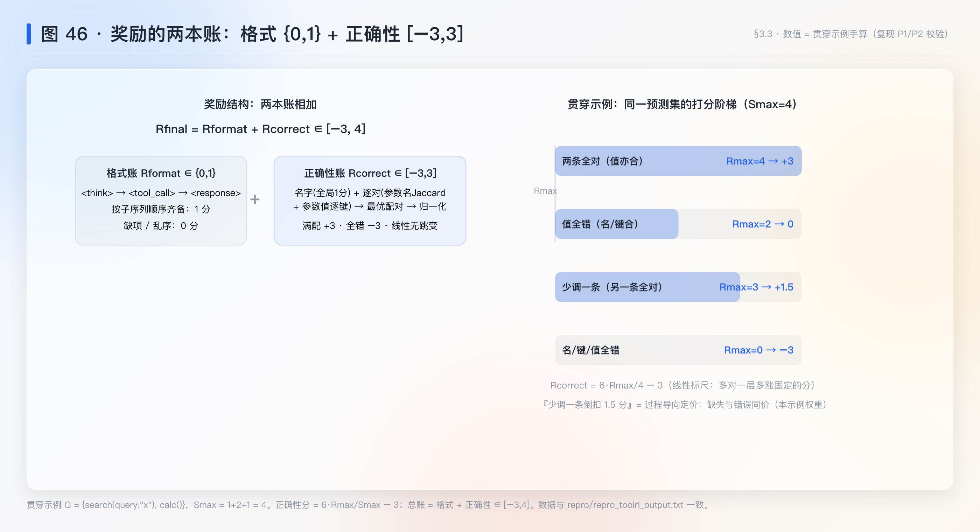Click the value 'Rmax=2 → 0'
Viewport: 980px width, 532px height.
(x=763, y=224)
